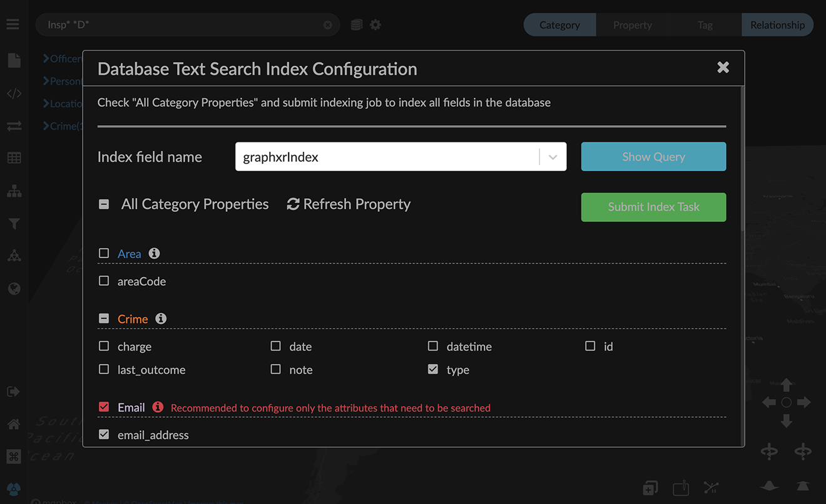Click the database icon next to search bar
The height and width of the screenshot is (504, 826).
pyautogui.click(x=356, y=24)
